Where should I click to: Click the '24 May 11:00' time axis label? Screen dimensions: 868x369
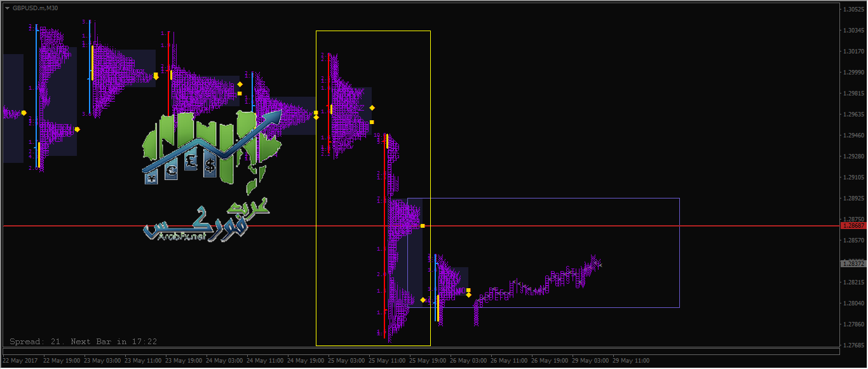coord(265,361)
